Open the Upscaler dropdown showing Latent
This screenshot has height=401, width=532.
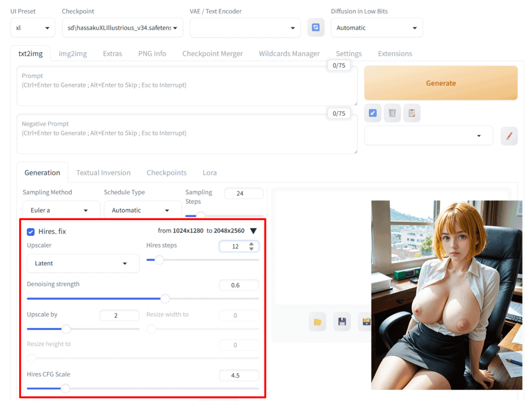tap(83, 263)
